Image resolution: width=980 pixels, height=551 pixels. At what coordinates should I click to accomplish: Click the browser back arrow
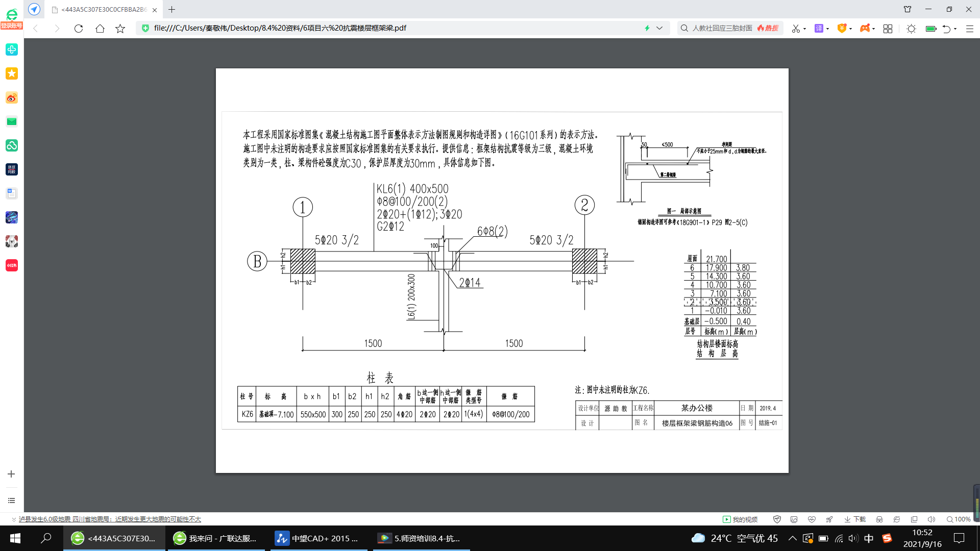pos(36,29)
